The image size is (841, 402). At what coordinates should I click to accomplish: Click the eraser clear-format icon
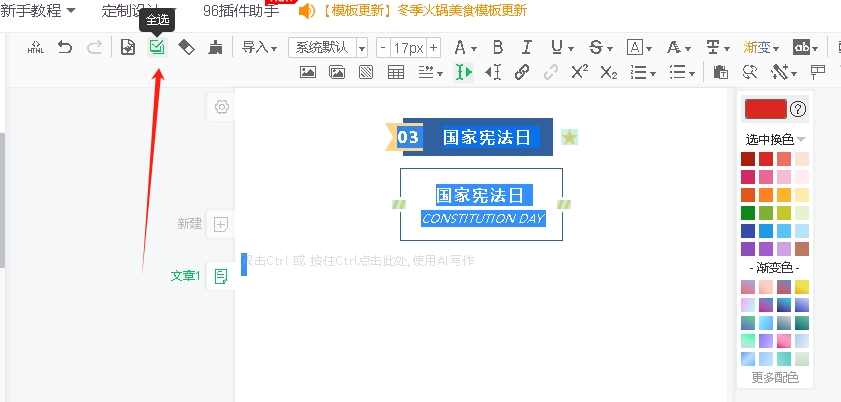186,47
